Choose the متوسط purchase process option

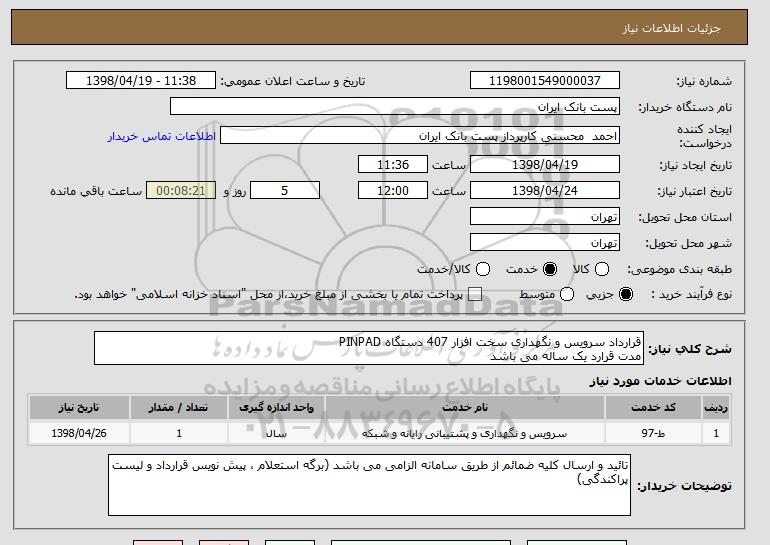coord(567,294)
